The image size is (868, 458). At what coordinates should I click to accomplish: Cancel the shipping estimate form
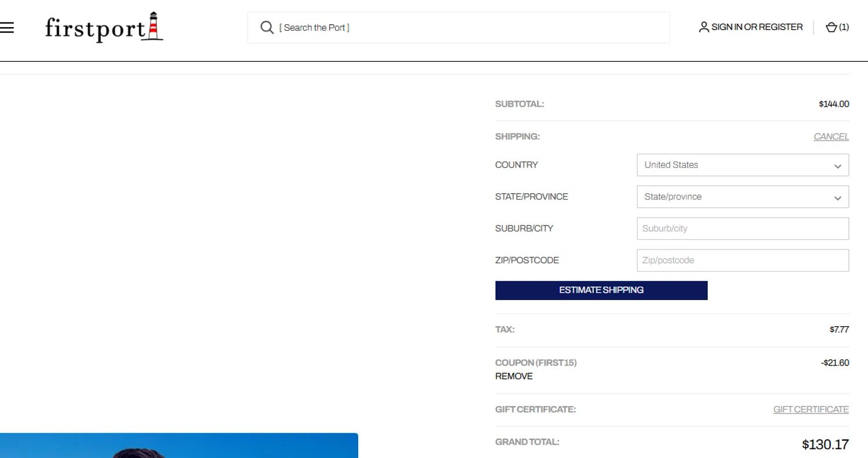[831, 136]
